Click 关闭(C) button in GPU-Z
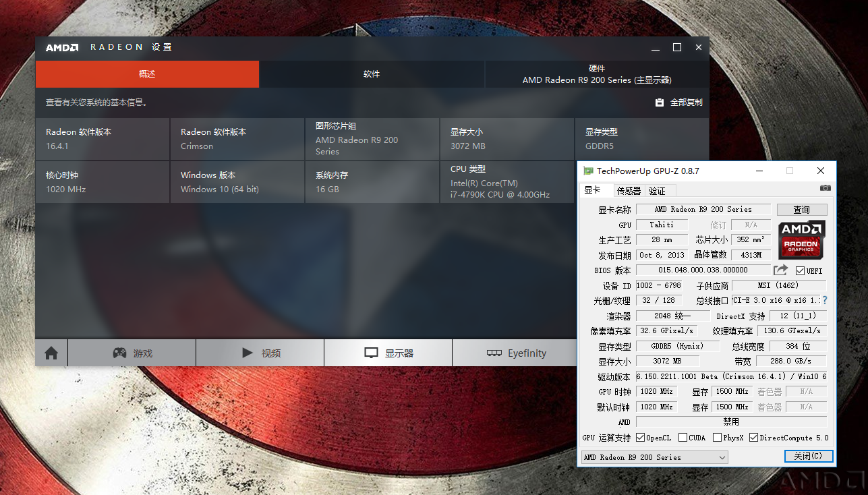Image resolution: width=868 pixels, height=495 pixels. [x=809, y=457]
